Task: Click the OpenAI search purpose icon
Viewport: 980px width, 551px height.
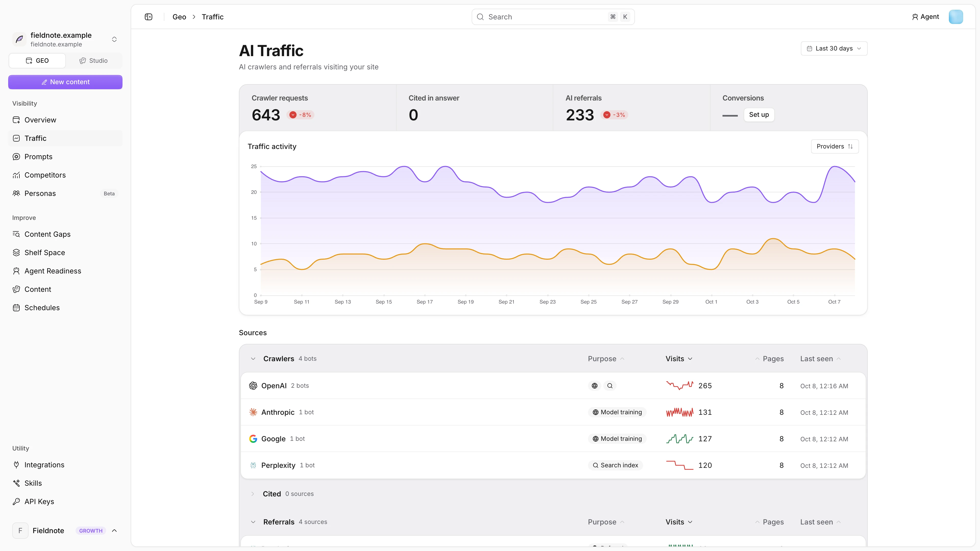Action: pos(610,386)
